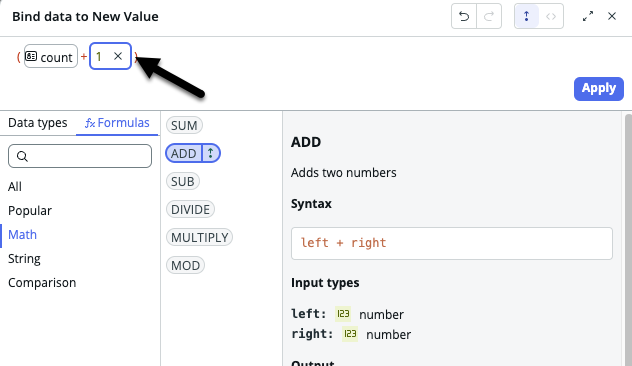This screenshot has width=632, height=366.
Task: Click the plus operator in formula
Action: (x=84, y=56)
